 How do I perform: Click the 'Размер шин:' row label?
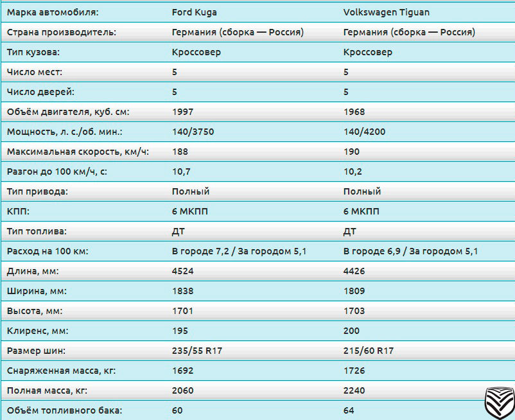tap(36, 351)
